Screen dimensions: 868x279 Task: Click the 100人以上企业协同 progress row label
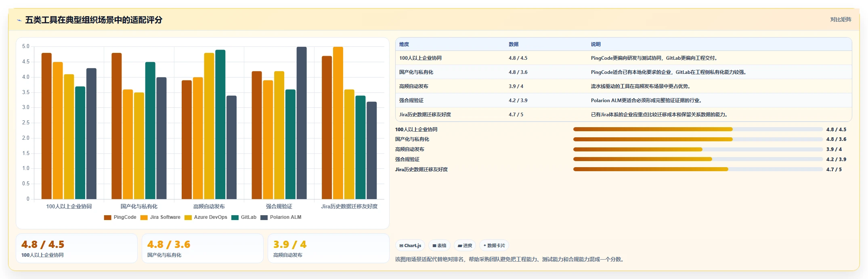[416, 130]
